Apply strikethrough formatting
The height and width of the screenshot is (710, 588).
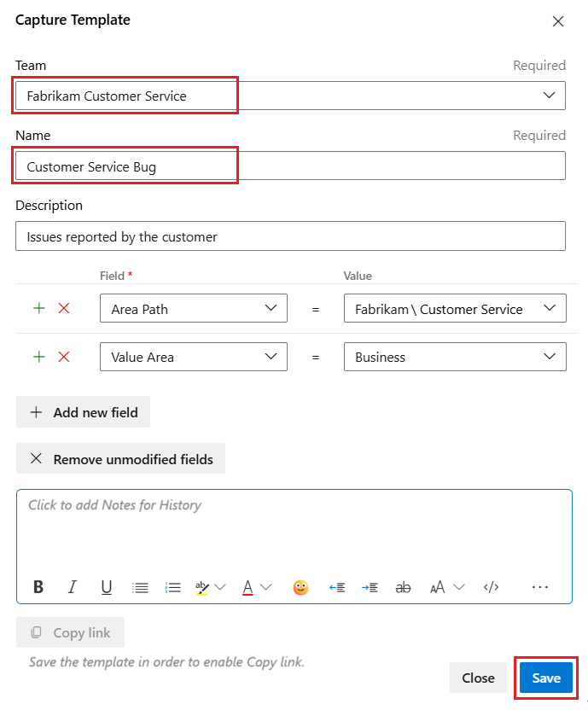403,587
